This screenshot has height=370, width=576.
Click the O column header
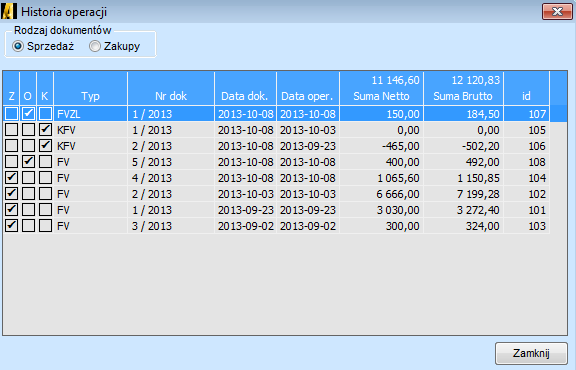(28, 89)
